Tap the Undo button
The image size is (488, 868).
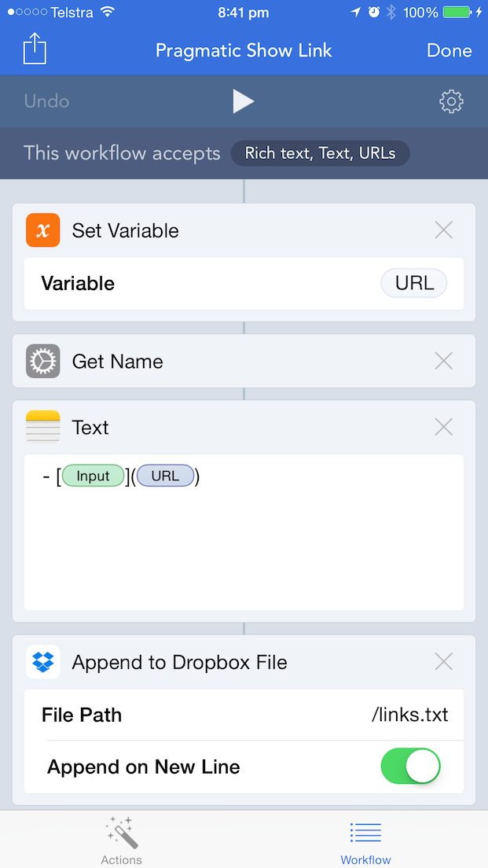tap(46, 101)
